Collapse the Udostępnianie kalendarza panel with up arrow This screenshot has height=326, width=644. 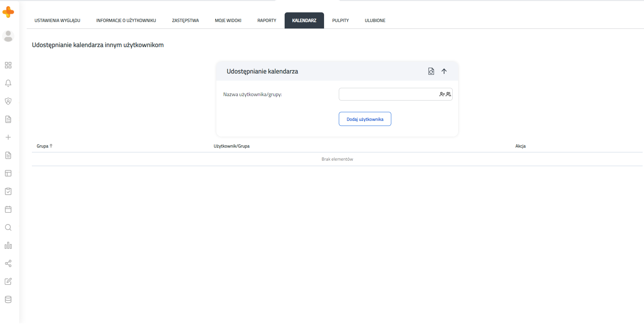click(x=444, y=71)
